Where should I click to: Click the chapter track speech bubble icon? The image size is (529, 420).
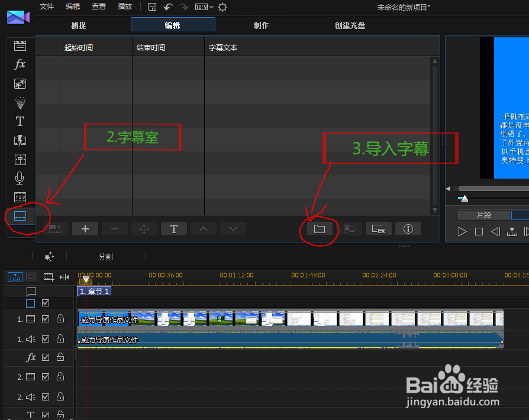pyautogui.click(x=31, y=291)
